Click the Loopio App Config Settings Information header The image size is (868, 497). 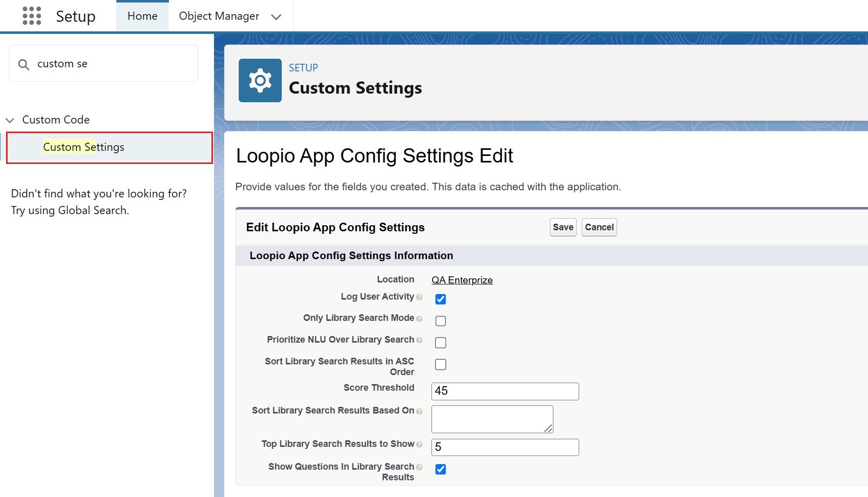pos(352,256)
